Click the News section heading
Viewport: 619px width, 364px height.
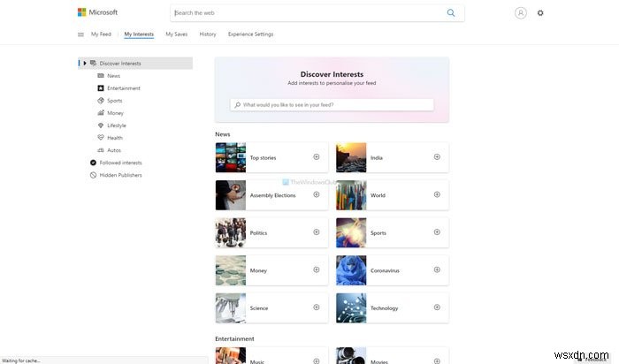223,134
